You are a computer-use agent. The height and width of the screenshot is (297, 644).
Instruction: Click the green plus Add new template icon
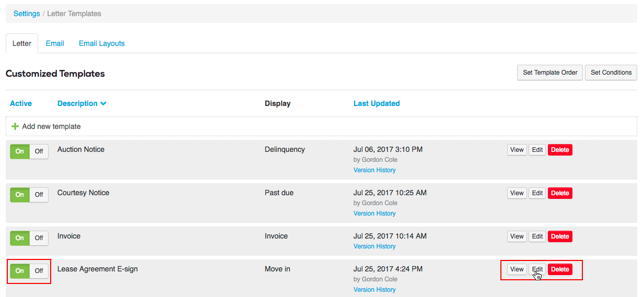tap(15, 126)
